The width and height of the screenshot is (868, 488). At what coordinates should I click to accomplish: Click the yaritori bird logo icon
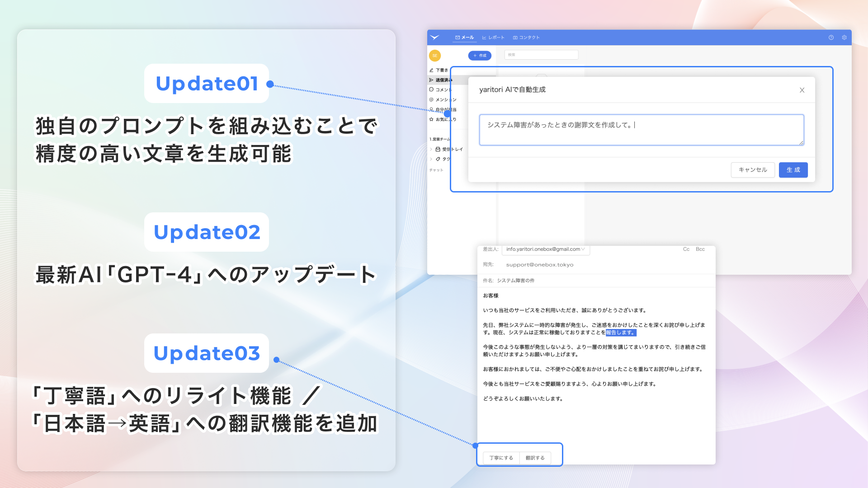[x=435, y=38]
